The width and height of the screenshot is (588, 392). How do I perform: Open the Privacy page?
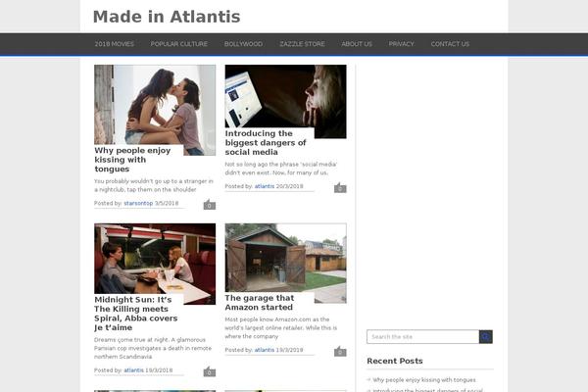(x=401, y=44)
